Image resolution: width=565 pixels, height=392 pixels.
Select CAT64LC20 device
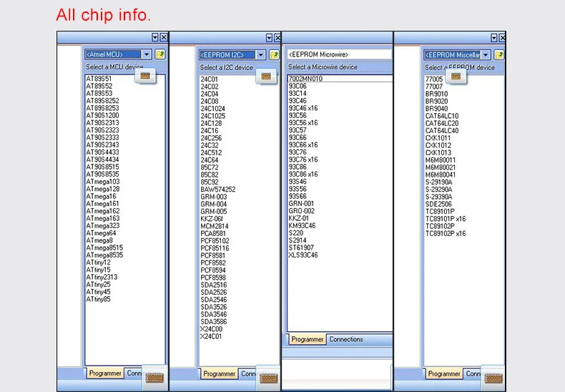point(442,123)
